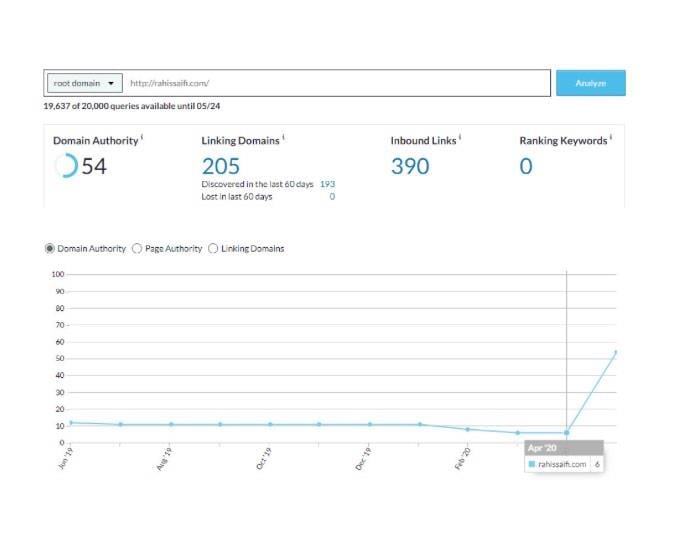Click the info icon beside Ranking Keywords heading

(610, 138)
